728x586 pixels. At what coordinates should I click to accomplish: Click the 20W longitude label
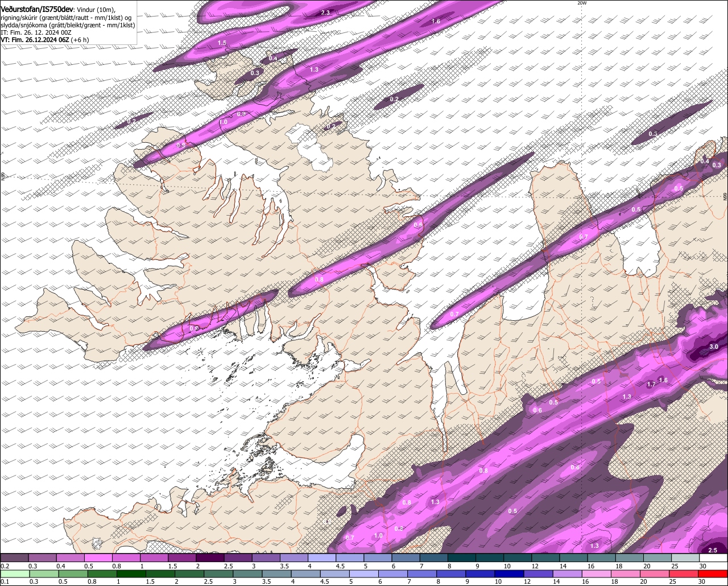pyautogui.click(x=581, y=3)
